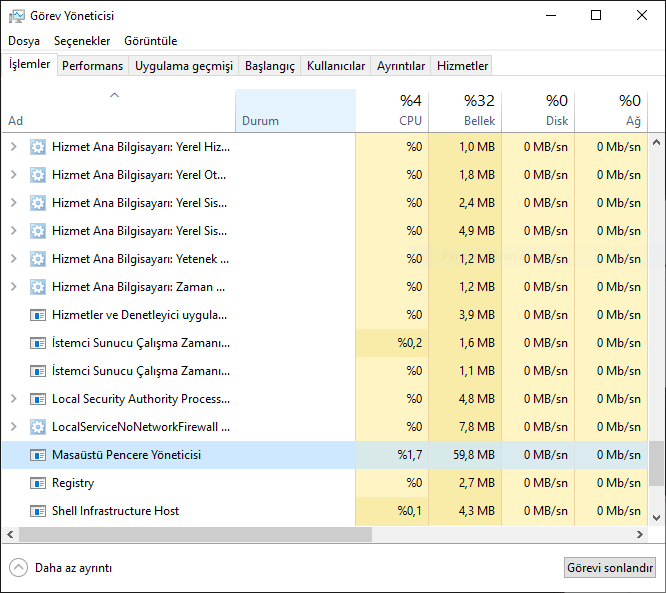Image resolution: width=666 pixels, height=593 pixels.
Task: Switch to the Başlangıç tab
Action: [270, 66]
